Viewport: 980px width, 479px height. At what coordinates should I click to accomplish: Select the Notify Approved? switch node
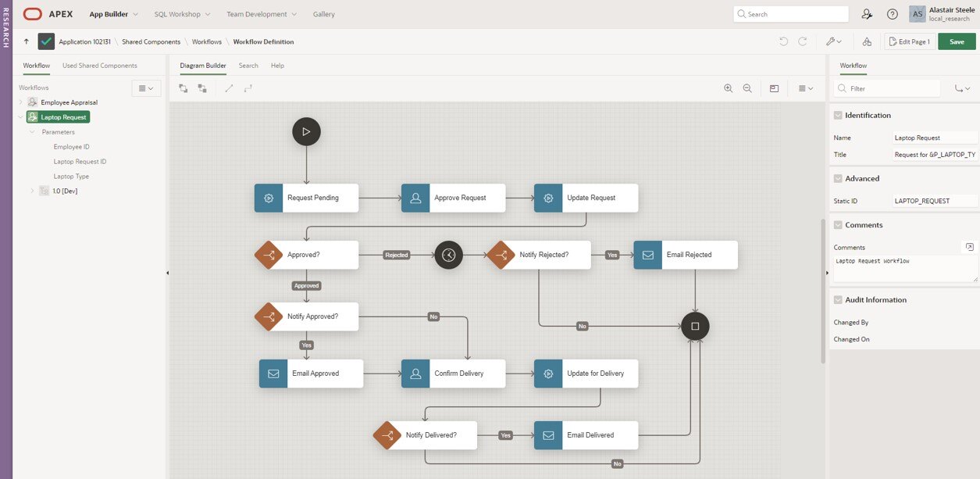click(306, 316)
